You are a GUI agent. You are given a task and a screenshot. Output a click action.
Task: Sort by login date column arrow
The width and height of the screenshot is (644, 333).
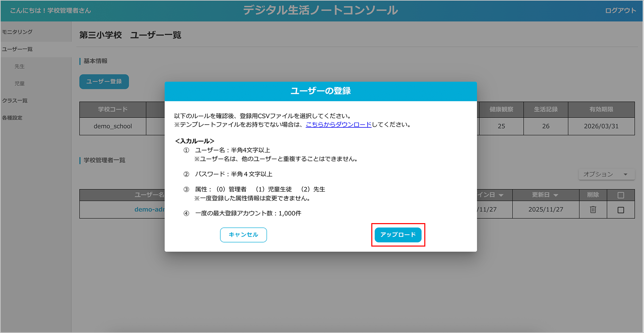(501, 195)
